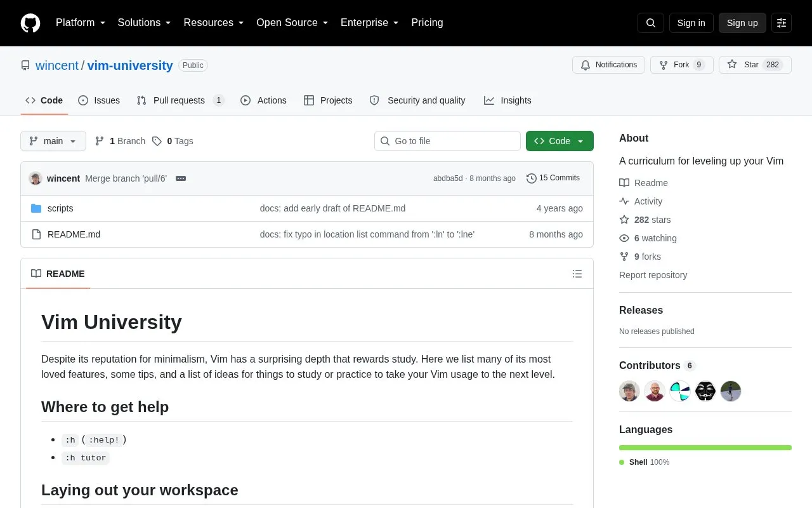Open the first contributor avatar

(x=629, y=391)
